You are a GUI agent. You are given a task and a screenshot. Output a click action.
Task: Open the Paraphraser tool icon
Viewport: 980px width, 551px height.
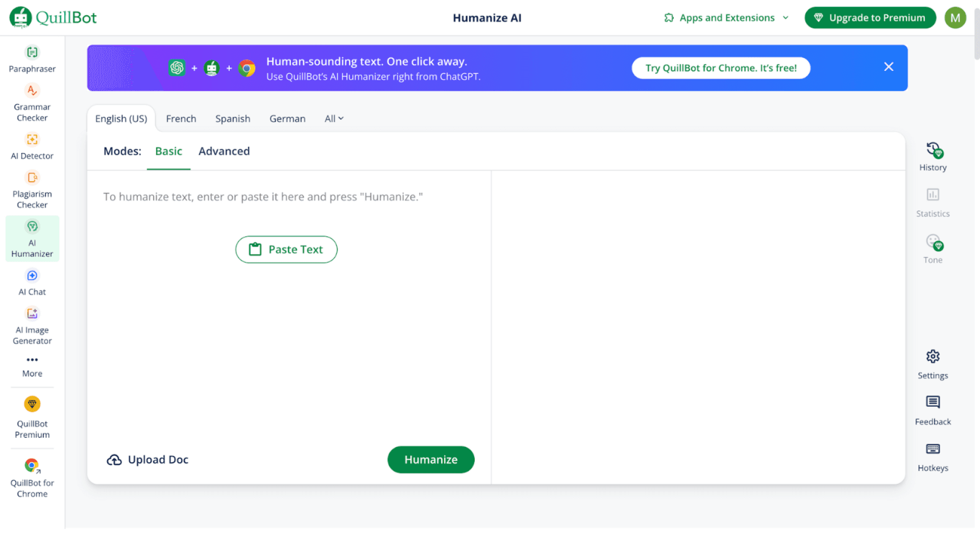click(32, 53)
